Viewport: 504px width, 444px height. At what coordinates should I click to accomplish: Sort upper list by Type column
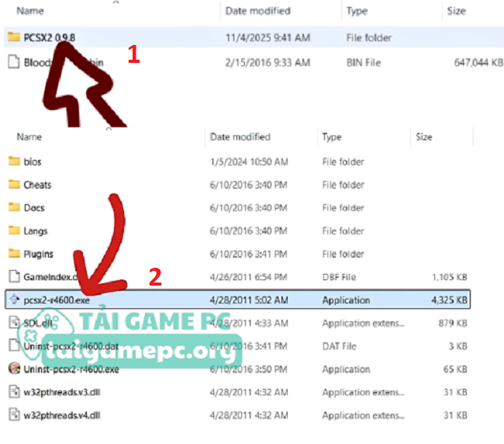coord(357,11)
